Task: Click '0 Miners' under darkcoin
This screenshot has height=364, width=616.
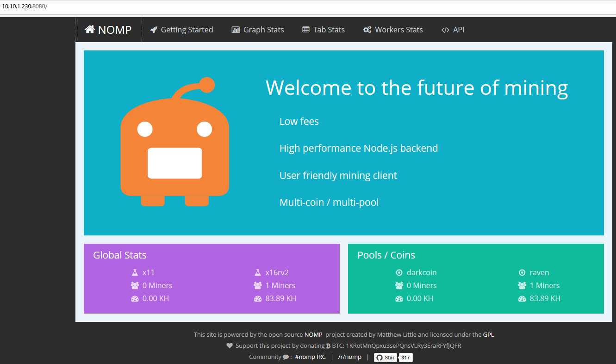Action: pyautogui.click(x=422, y=285)
